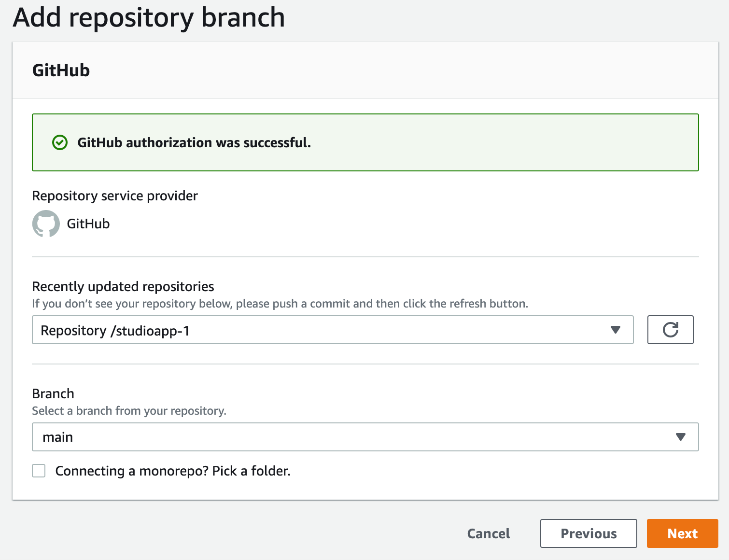The image size is (729, 560).
Task: Select the 'Repository /studioapp-1' combo box field
Action: [x=333, y=330]
